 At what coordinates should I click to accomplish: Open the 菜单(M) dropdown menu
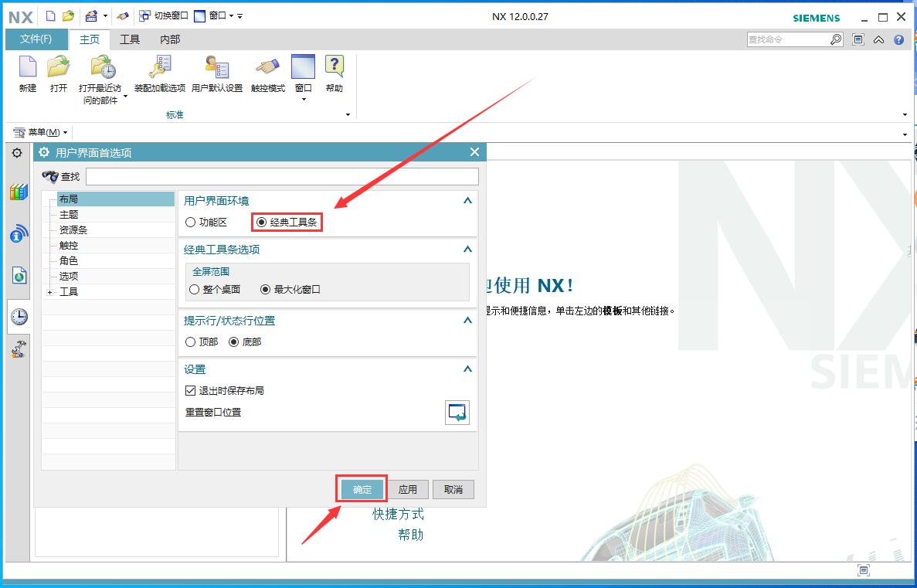tap(42, 133)
